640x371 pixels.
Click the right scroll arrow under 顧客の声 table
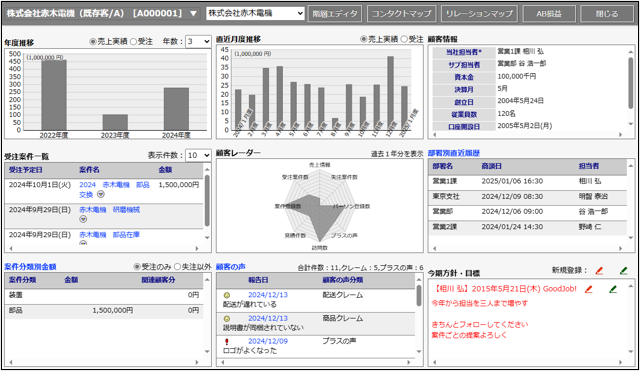pos(408,362)
